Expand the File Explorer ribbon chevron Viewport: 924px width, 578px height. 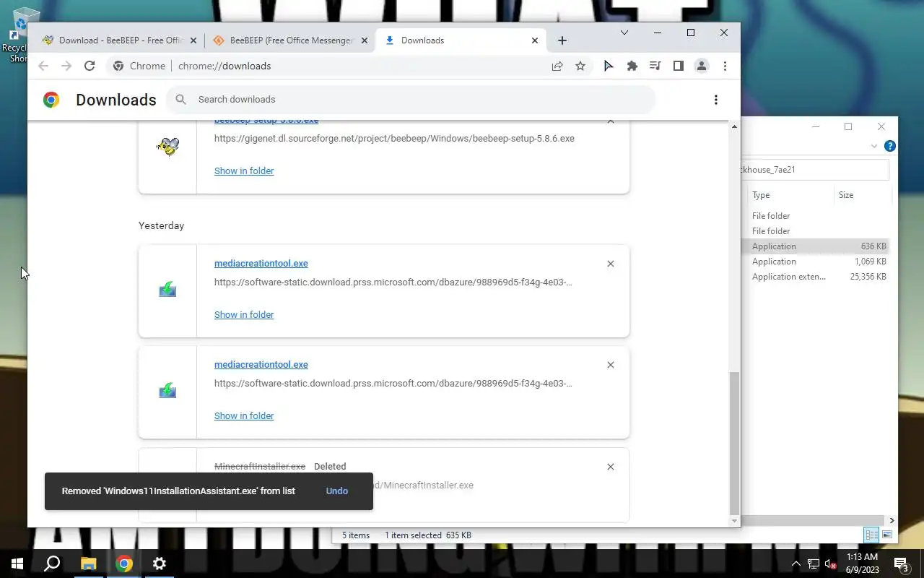point(874,146)
